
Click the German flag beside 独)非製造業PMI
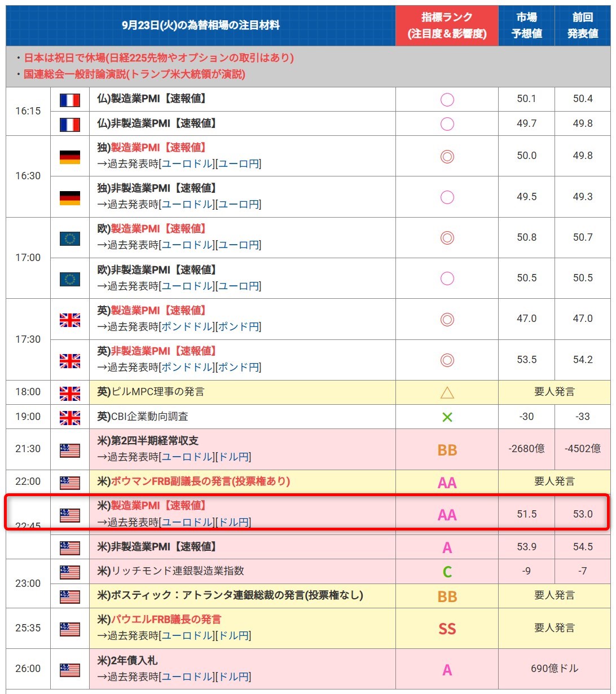point(70,198)
